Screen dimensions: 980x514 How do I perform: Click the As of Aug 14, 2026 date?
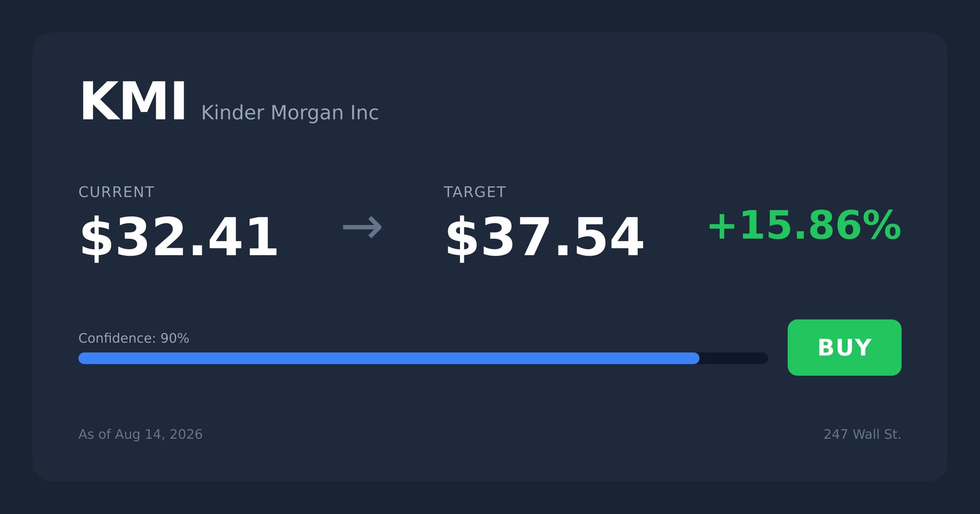pos(140,434)
